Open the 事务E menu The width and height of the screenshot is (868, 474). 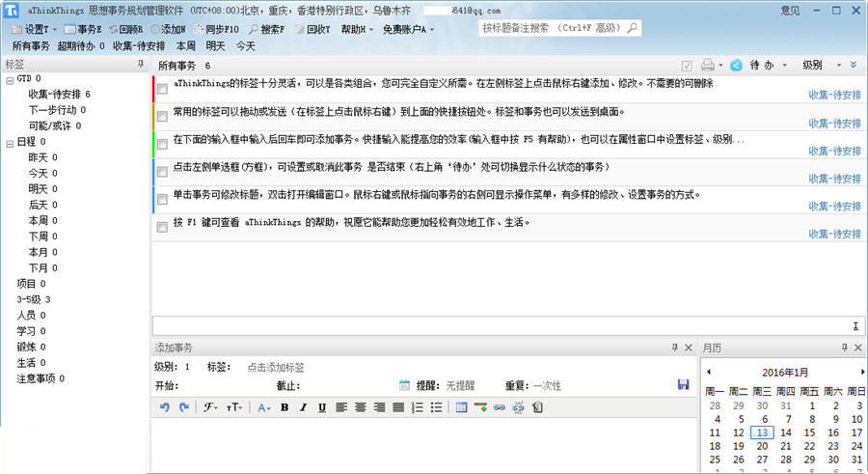[x=83, y=29]
